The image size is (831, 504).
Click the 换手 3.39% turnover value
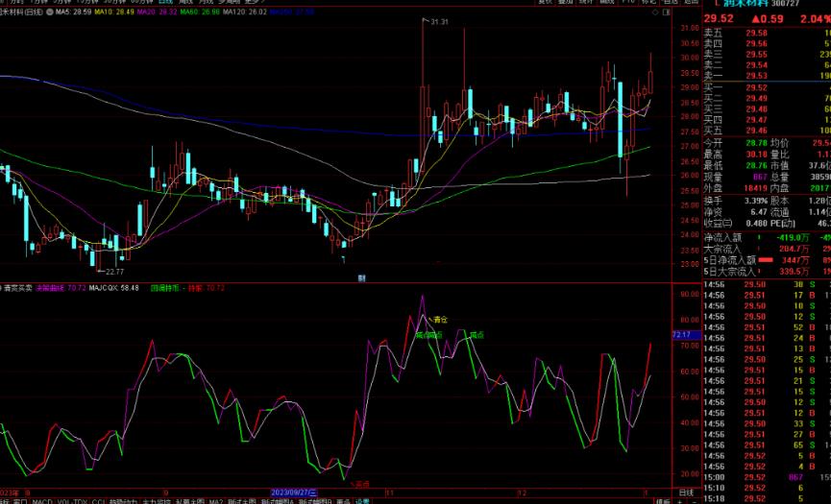pyautogui.click(x=756, y=201)
